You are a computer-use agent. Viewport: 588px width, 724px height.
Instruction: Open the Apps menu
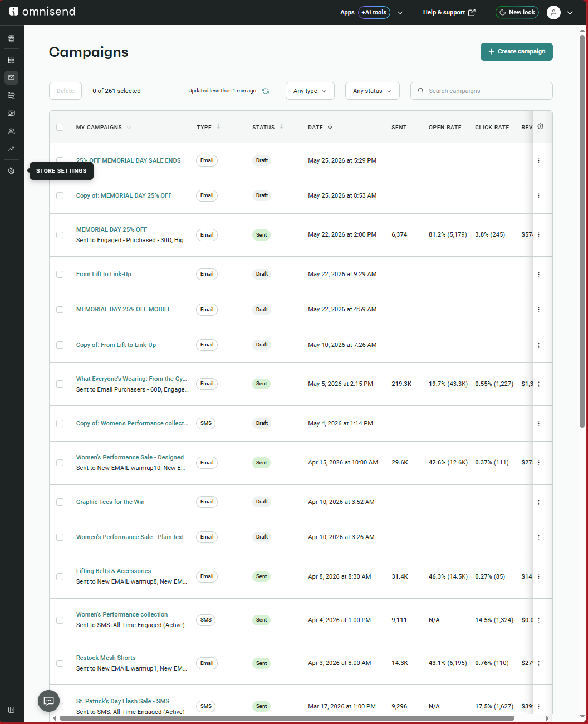[x=347, y=12]
